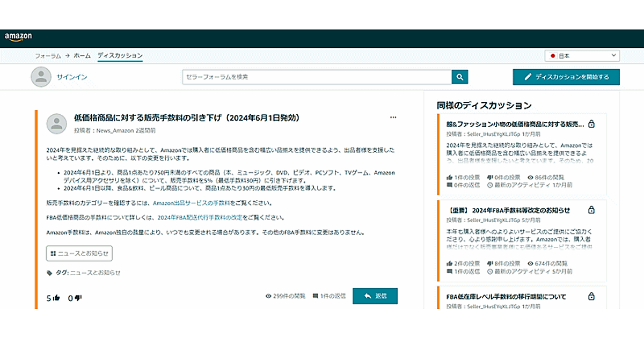Click the セラーフォーラムを検索 search field
Screen dimensions: 644x338
coord(317,77)
